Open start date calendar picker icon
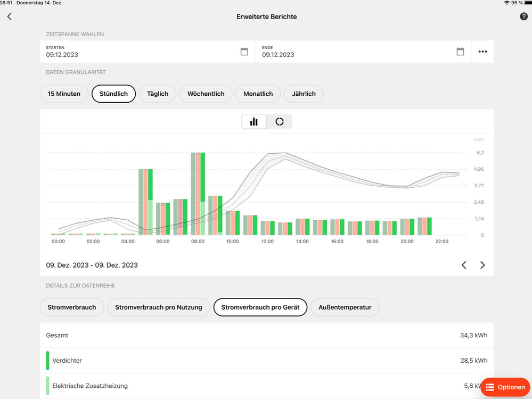Viewport: 532px width, 399px height. point(244,52)
